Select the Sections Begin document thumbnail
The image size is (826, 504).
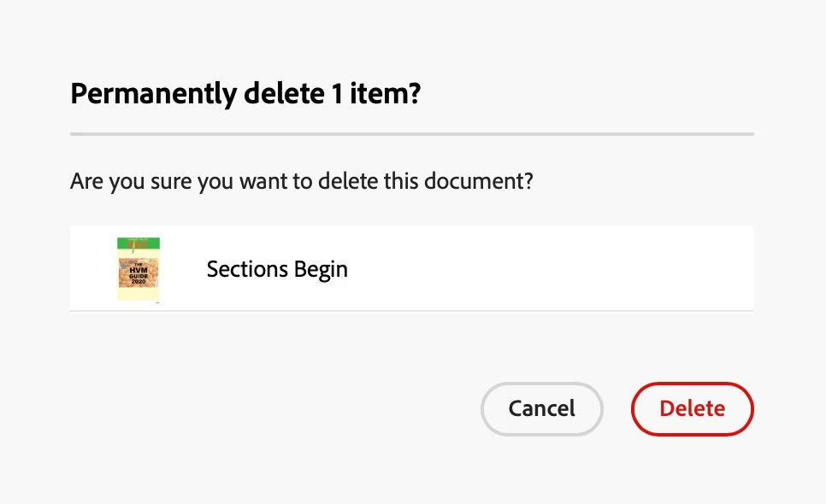(139, 269)
